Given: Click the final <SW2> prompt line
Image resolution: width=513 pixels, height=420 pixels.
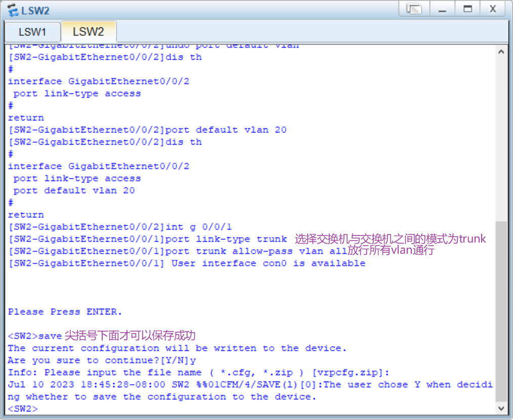Looking at the screenshot, I should 23,409.
